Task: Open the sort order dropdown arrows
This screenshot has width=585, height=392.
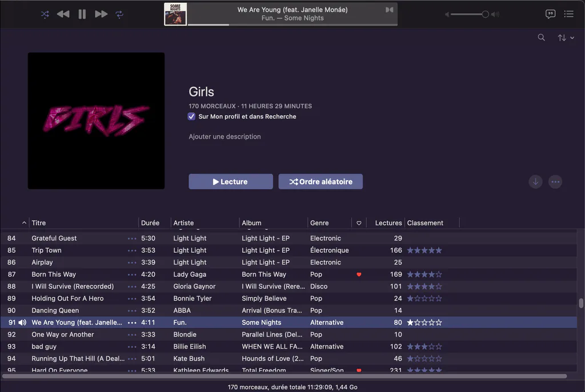Action: pos(566,38)
